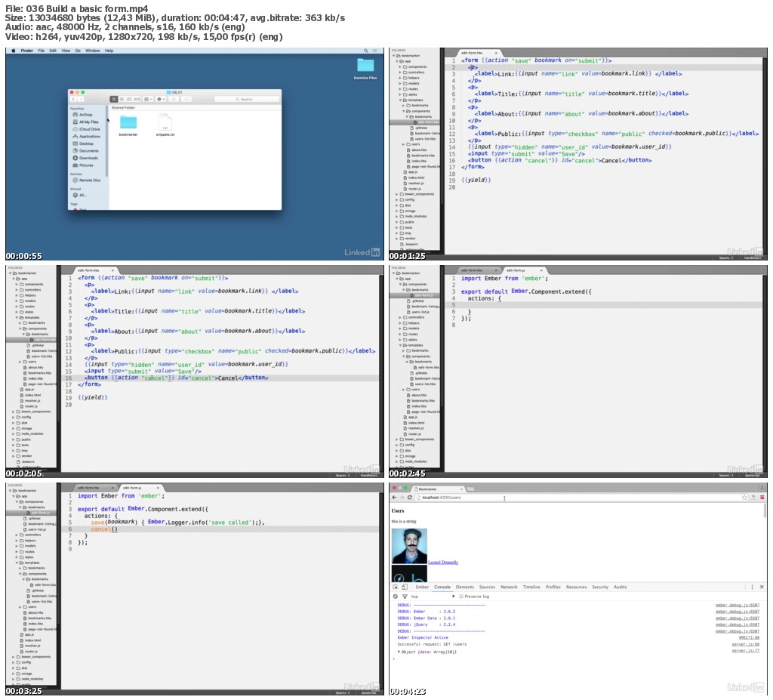Click AirDrop in the Finder sidebar
773x700 pixels.
(86, 115)
